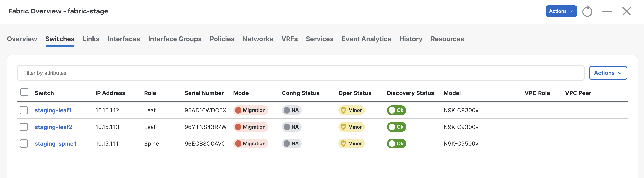Select the staging-leaf2 row checkbox
Viewport: 644px width, 178px height.
pyautogui.click(x=24, y=127)
